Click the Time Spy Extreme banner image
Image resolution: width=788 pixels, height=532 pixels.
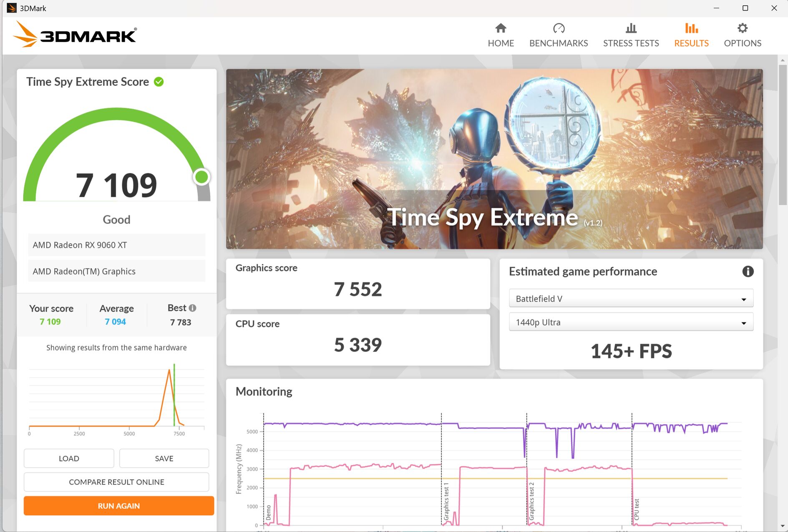point(494,159)
